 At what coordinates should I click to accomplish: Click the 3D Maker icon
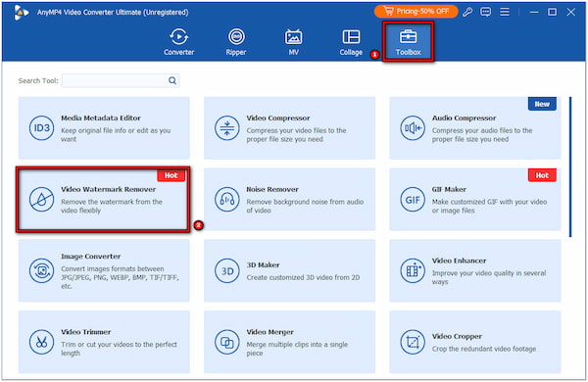click(227, 270)
